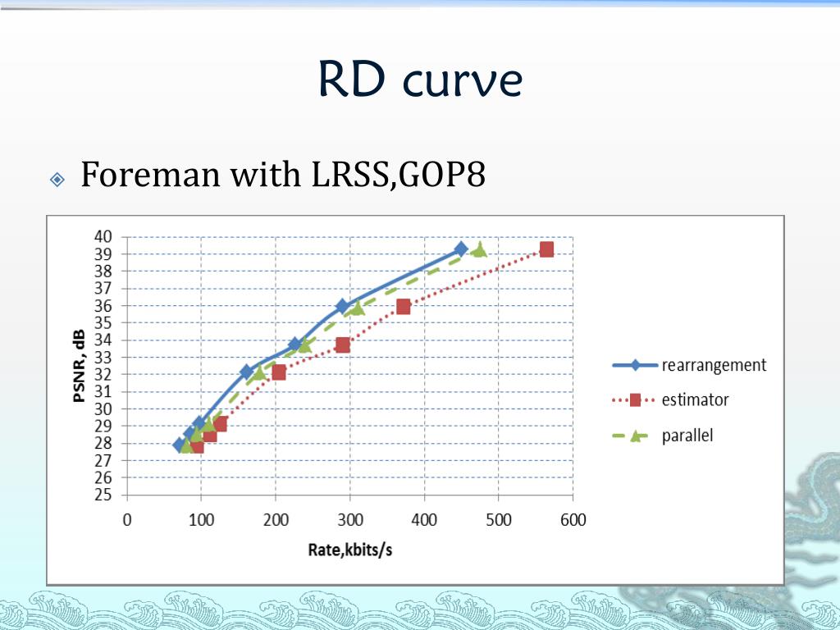
Task: Click the x-axis label '100'
Action: point(202,519)
